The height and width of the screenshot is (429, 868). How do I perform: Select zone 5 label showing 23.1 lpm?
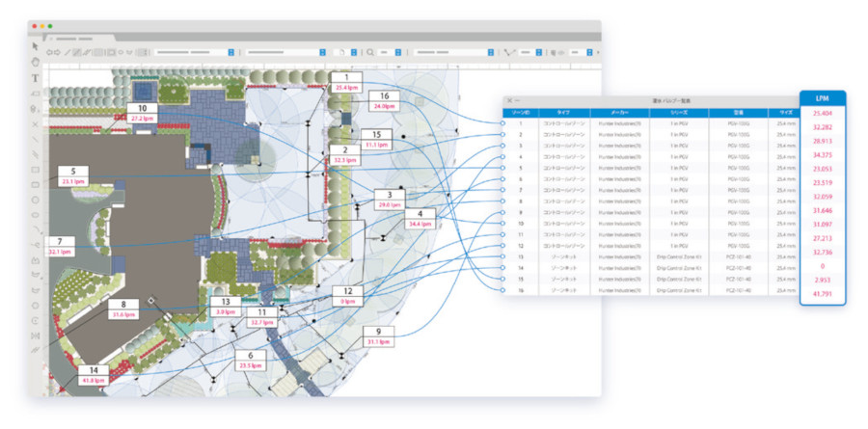point(72,175)
